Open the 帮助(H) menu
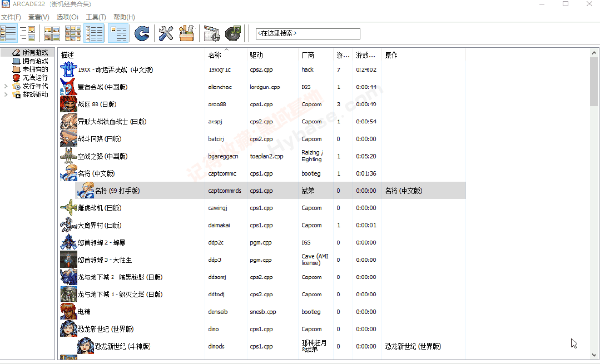The height and width of the screenshot is (364, 600). (x=124, y=17)
